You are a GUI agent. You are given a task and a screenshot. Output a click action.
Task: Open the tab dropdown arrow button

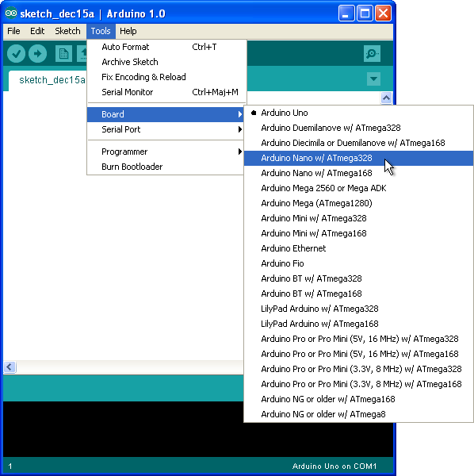coord(373,79)
